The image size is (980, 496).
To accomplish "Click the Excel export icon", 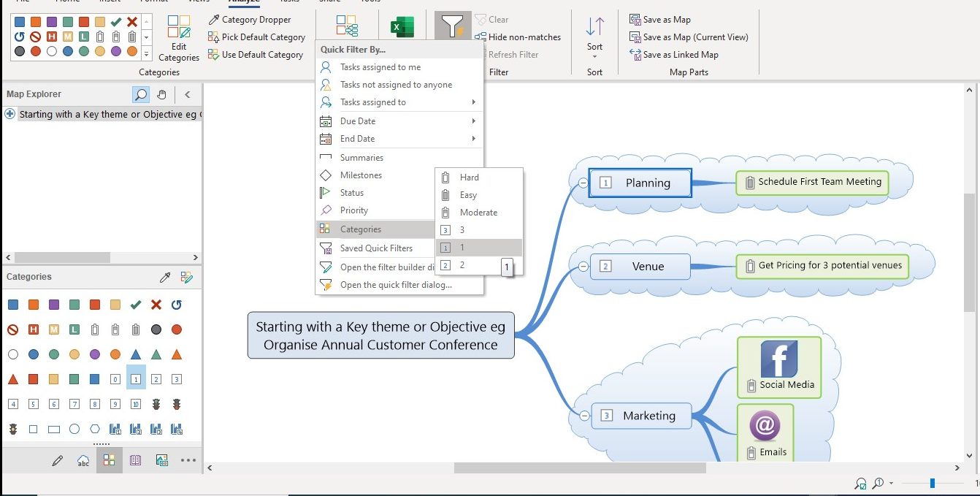I will pos(402,27).
